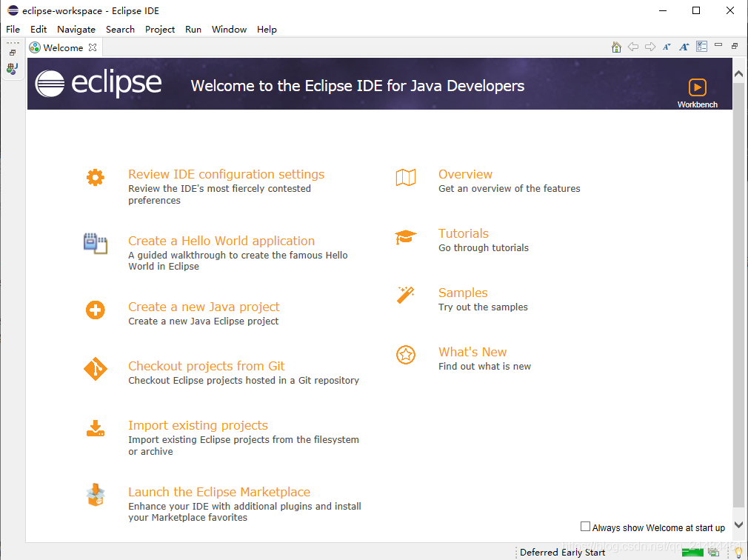Viewport: 748px width, 560px height.
Task: Select the Welcome tab
Action: pyautogui.click(x=63, y=47)
